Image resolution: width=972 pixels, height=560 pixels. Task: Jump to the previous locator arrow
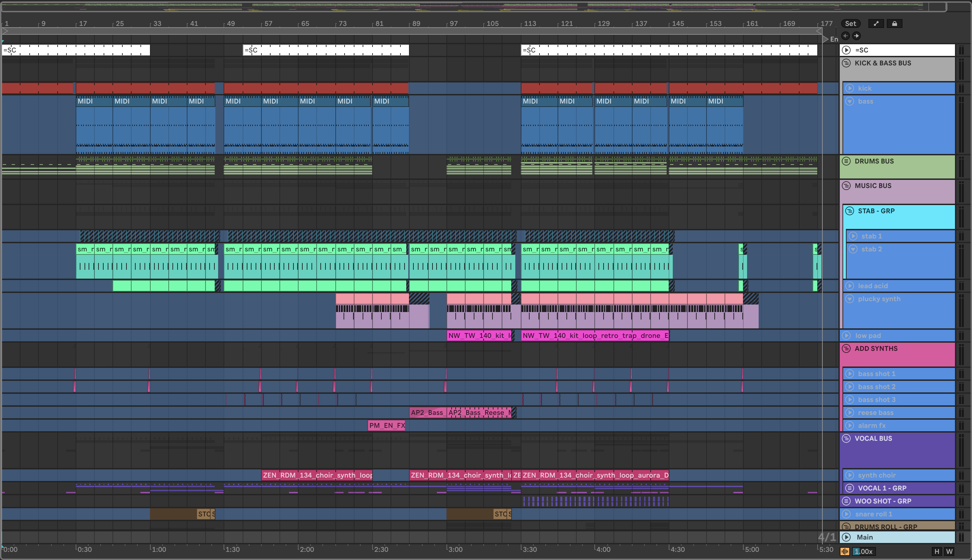pyautogui.click(x=846, y=36)
